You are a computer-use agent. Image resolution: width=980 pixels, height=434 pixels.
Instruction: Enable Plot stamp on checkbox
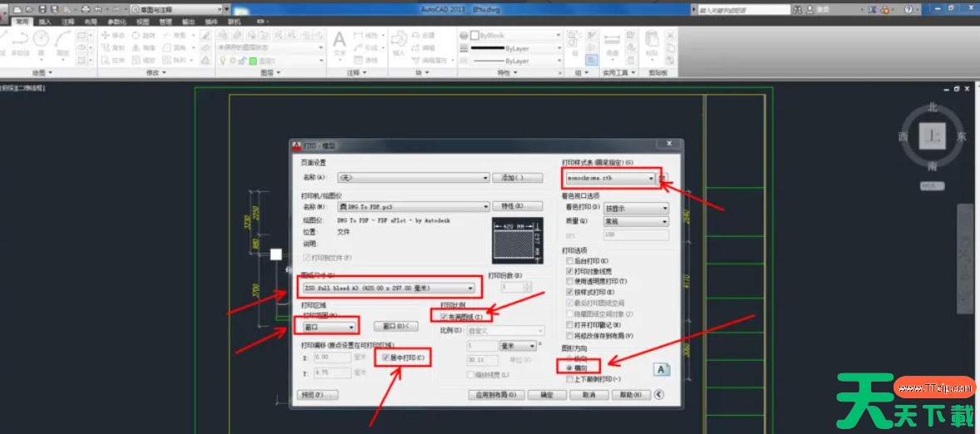569,325
